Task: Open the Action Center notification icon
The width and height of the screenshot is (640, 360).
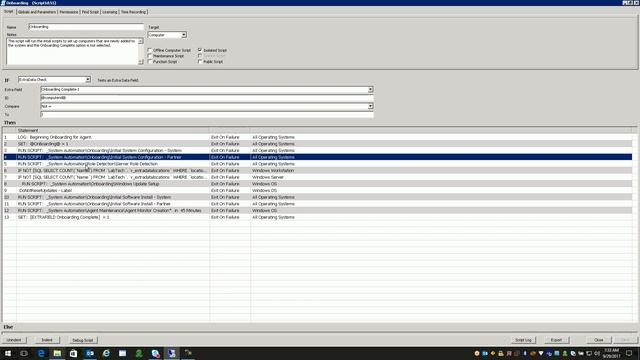Action: pyautogui.click(x=629, y=353)
